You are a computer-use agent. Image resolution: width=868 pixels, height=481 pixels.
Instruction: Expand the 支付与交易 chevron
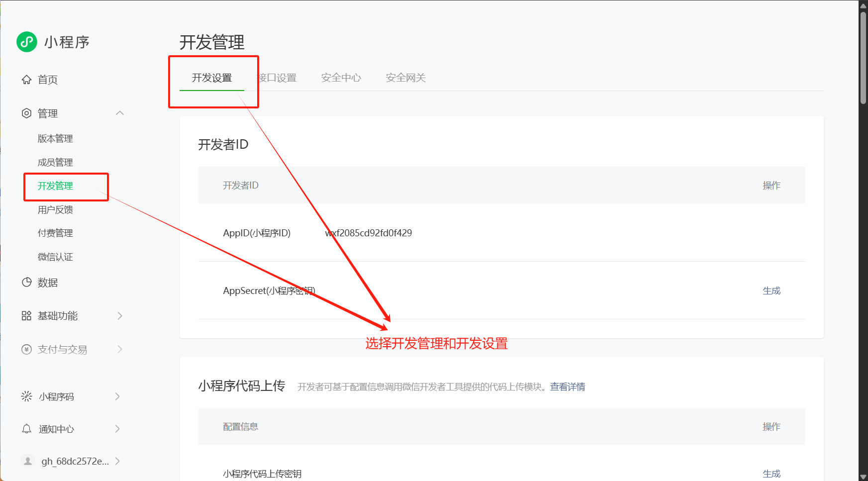120,349
